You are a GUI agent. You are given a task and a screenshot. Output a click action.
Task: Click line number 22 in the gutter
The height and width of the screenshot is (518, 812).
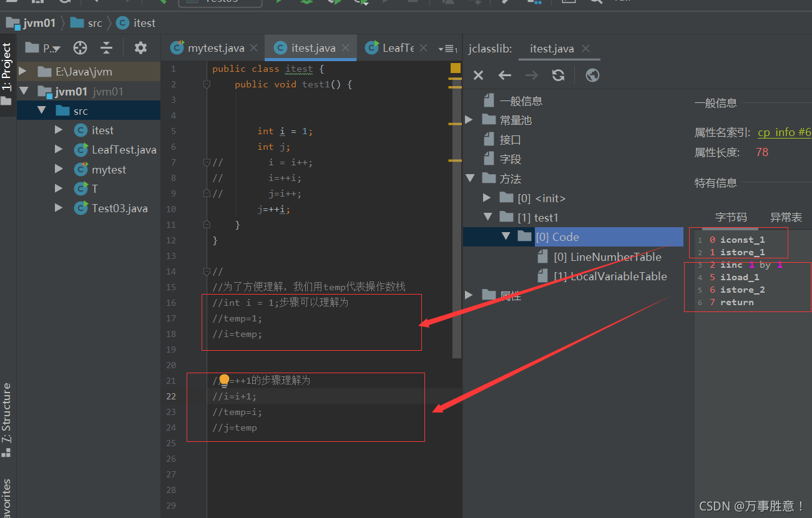click(x=172, y=396)
